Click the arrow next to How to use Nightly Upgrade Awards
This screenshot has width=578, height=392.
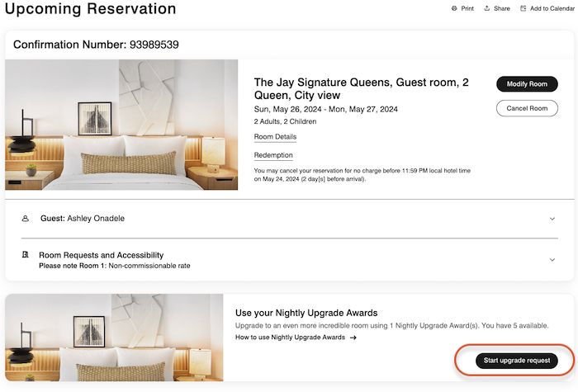click(x=353, y=338)
